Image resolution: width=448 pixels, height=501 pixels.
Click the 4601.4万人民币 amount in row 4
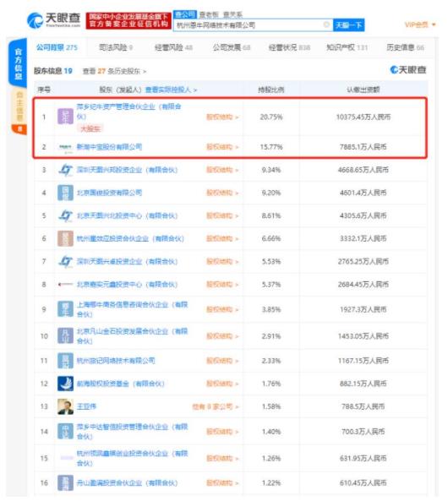(x=363, y=193)
